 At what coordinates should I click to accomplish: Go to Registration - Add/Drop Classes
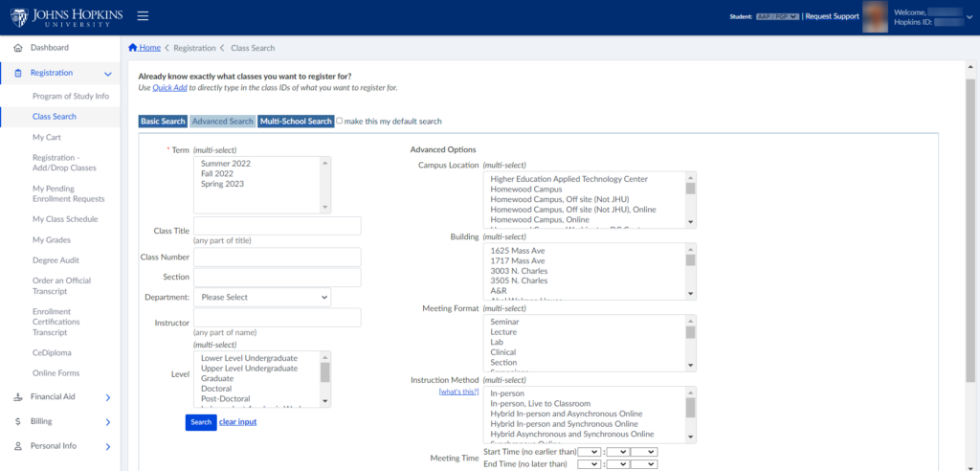64,163
